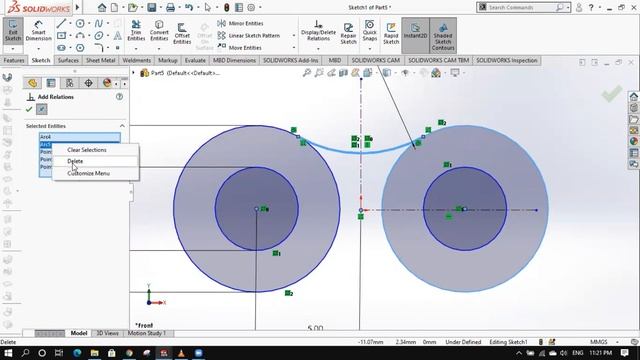Select the Straight Slot tool
The image size is (640, 360).
click(x=61, y=48)
